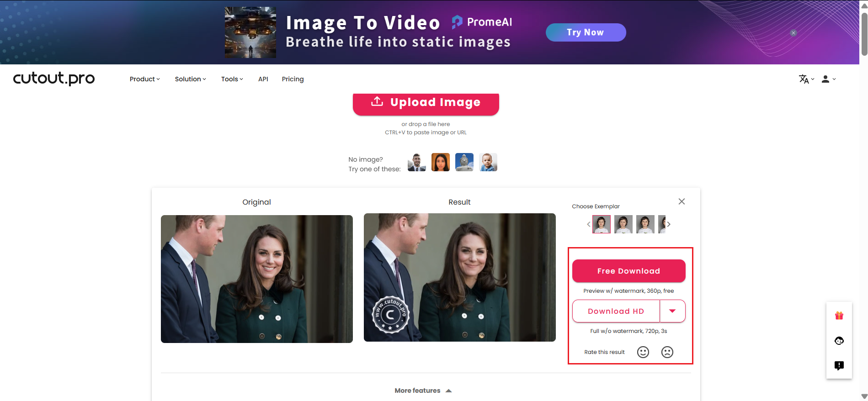
Task: Expand the Download HD options arrow
Action: click(672, 311)
